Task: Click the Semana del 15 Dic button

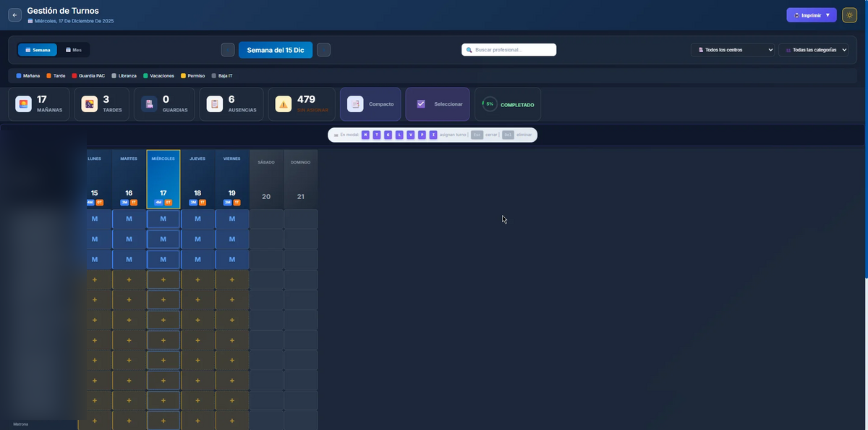Action: (x=275, y=50)
